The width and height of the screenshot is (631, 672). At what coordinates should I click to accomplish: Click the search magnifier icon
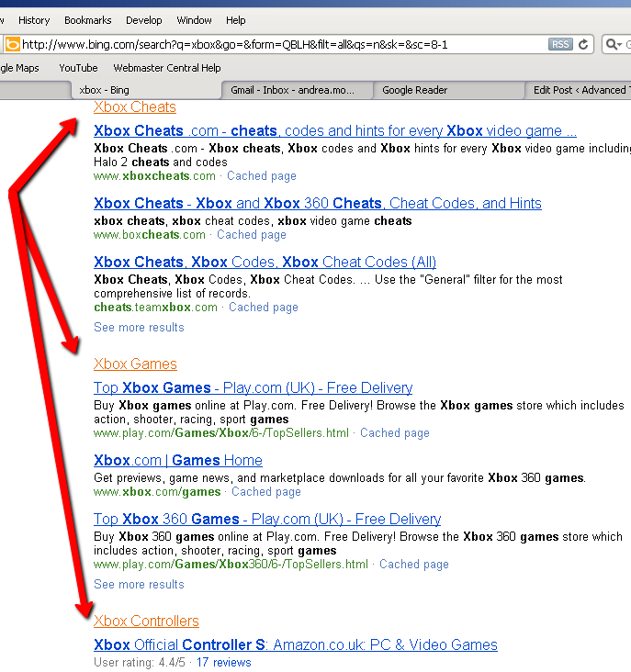pos(613,44)
